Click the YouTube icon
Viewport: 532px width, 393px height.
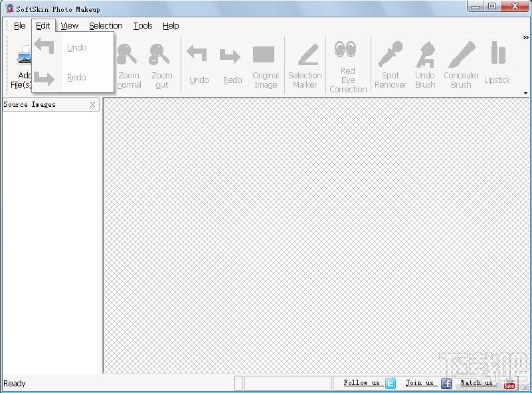[509, 384]
